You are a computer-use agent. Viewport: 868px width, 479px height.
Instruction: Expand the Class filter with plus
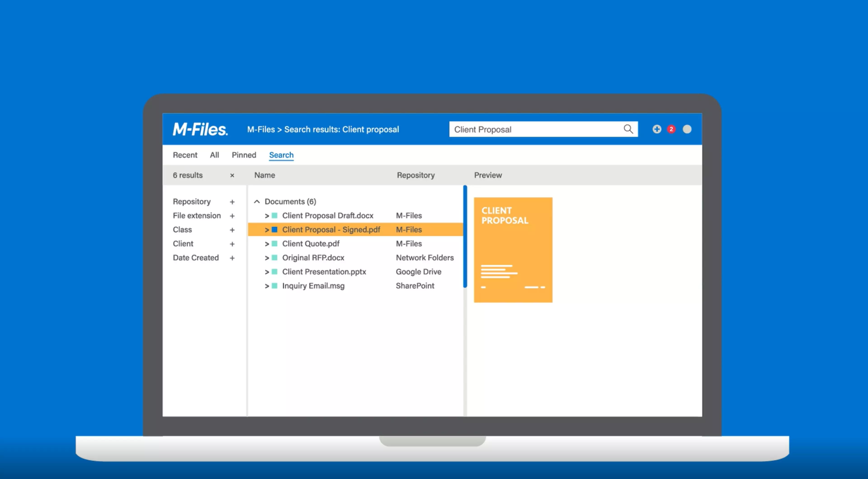[232, 230]
